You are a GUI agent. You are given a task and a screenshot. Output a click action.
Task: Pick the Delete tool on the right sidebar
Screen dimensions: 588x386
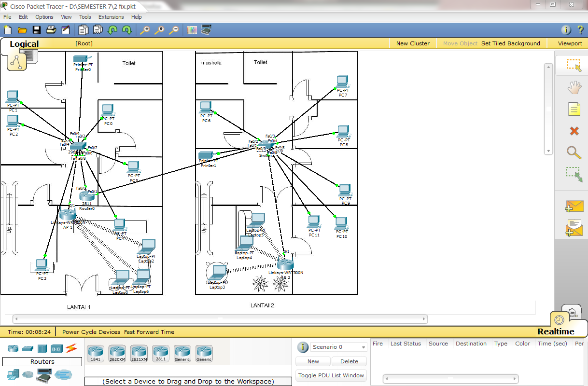click(x=574, y=131)
